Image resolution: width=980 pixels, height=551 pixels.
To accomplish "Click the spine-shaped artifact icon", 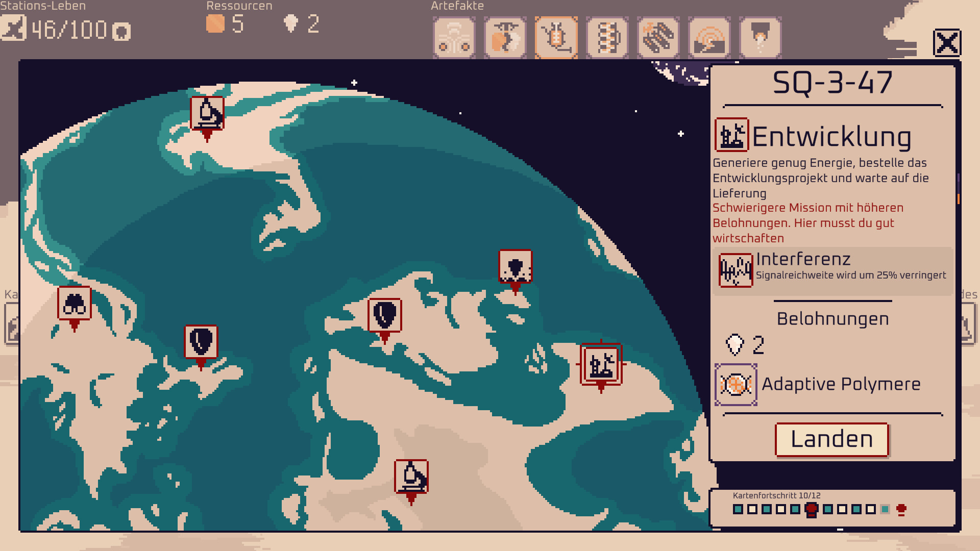I will [x=607, y=38].
